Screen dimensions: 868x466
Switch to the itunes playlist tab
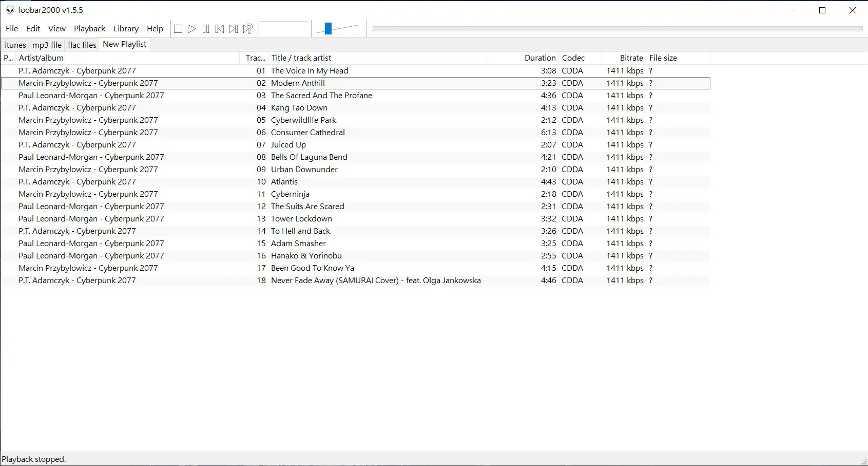click(15, 45)
